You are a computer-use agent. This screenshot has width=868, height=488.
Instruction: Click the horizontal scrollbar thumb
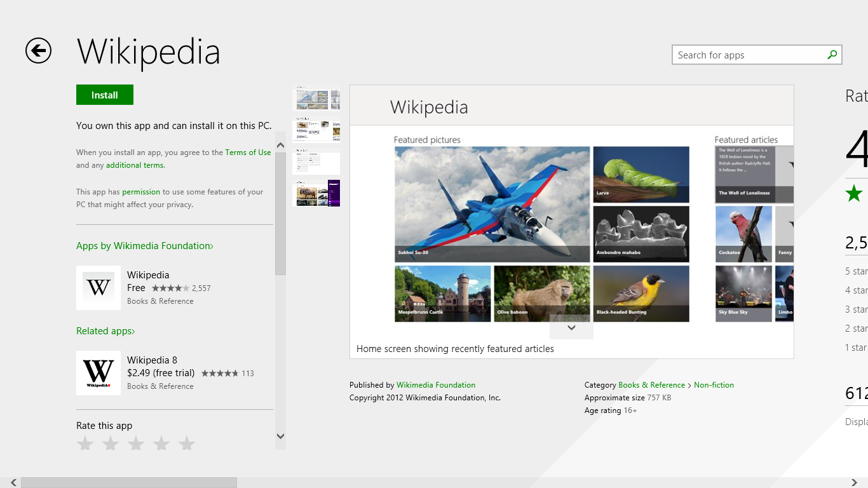[x=129, y=482]
